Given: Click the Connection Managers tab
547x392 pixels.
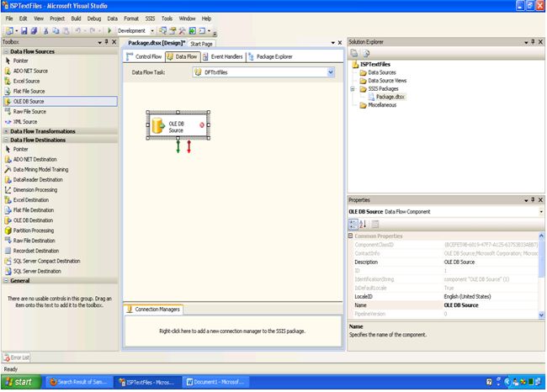Looking at the screenshot, I should coord(154,310).
